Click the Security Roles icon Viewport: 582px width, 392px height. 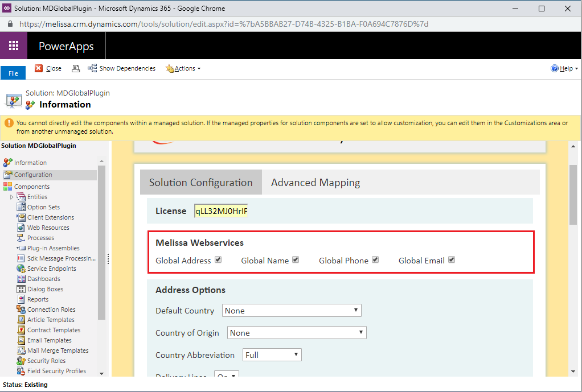click(21, 361)
